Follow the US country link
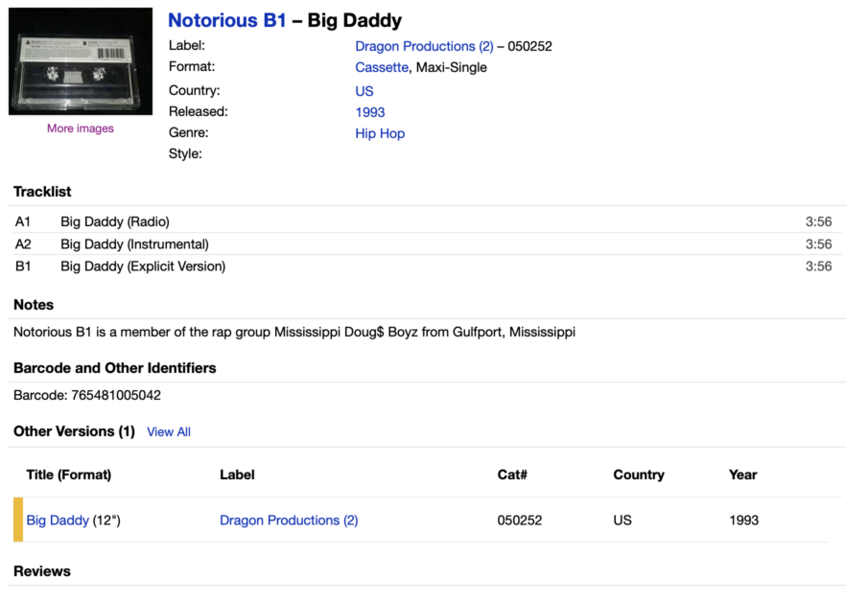This screenshot has height=602, width=868. coord(364,91)
